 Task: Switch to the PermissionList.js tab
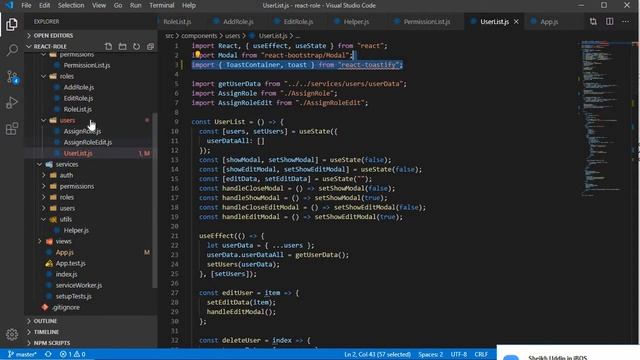427,22
